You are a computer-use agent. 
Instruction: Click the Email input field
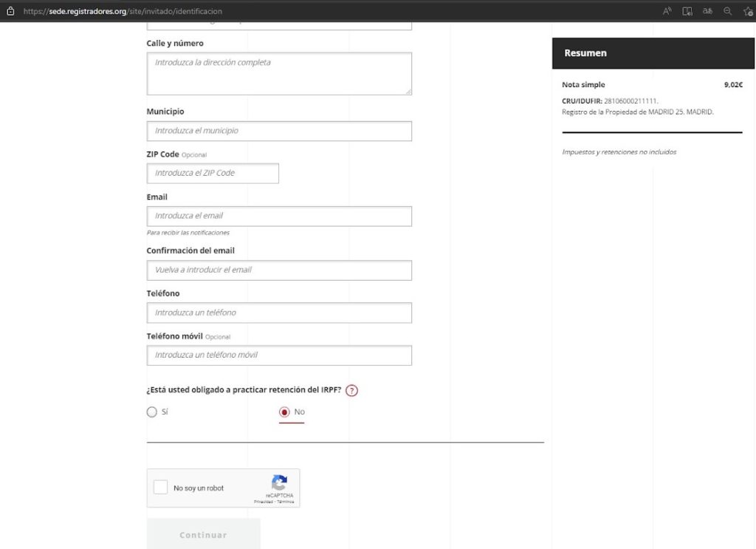tap(279, 216)
